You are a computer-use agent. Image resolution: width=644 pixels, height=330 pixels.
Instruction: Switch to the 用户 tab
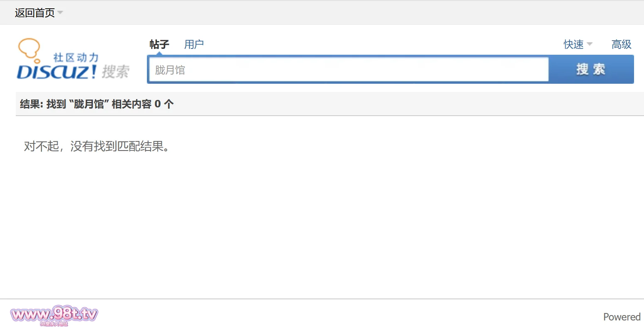click(194, 44)
